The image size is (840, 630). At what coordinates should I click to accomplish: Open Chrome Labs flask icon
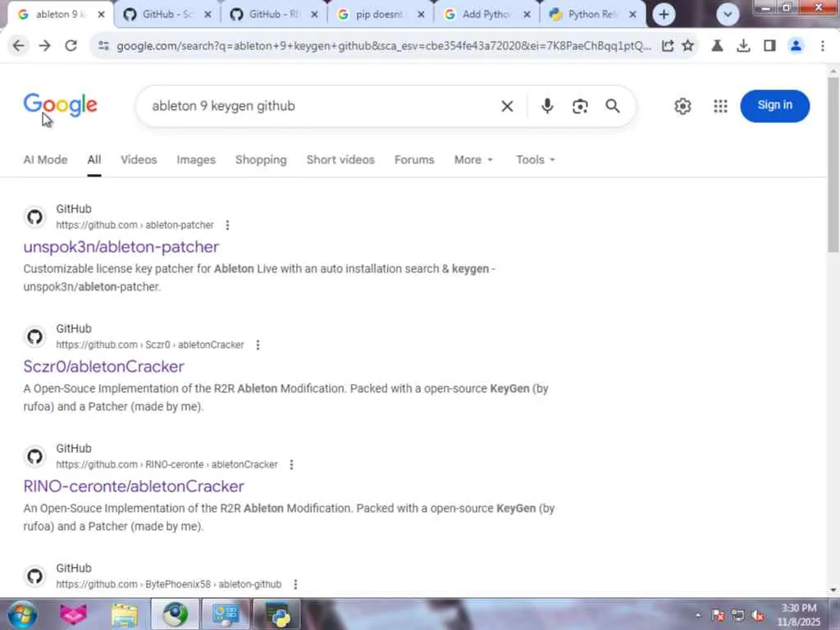(x=717, y=46)
